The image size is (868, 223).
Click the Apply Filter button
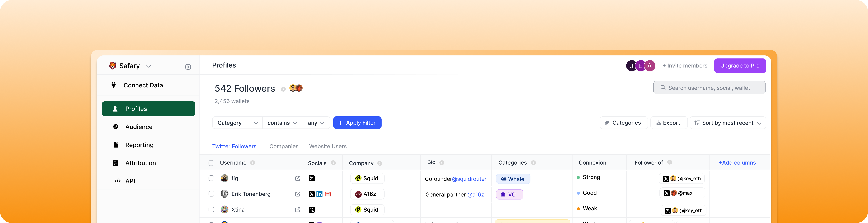[357, 123]
